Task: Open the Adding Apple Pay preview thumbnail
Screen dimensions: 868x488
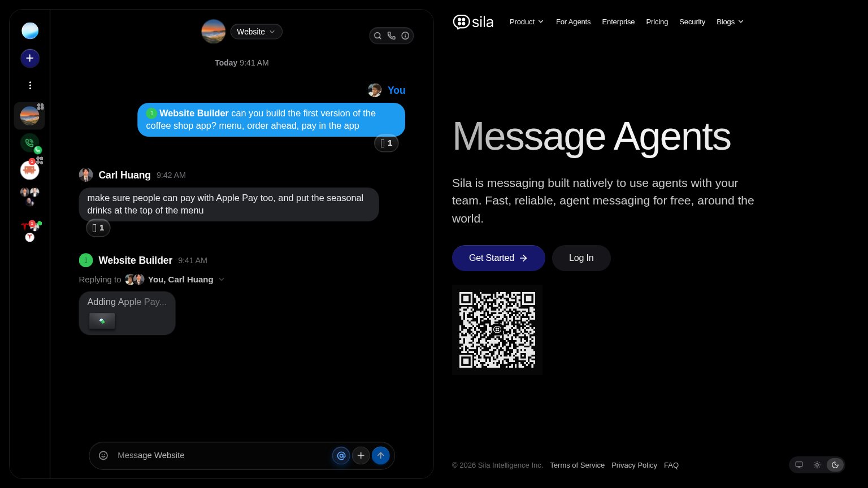Action: click(102, 321)
